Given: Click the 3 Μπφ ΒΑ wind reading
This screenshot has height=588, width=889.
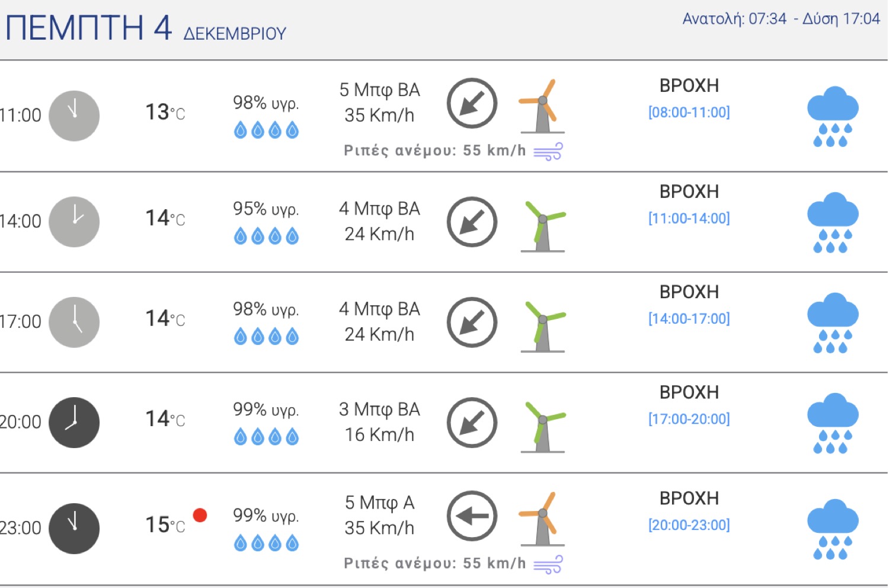Looking at the screenshot, I should coord(379,410).
